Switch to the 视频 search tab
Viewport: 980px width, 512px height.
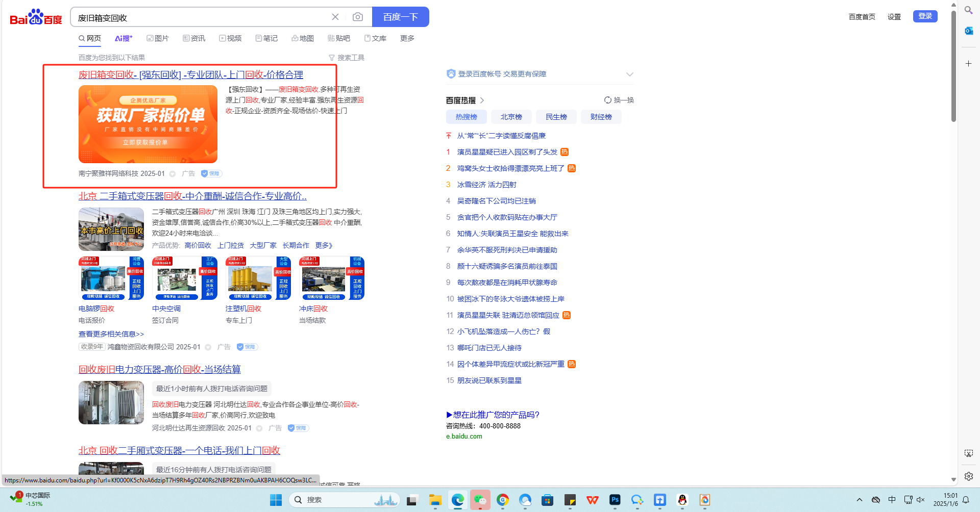pyautogui.click(x=230, y=38)
